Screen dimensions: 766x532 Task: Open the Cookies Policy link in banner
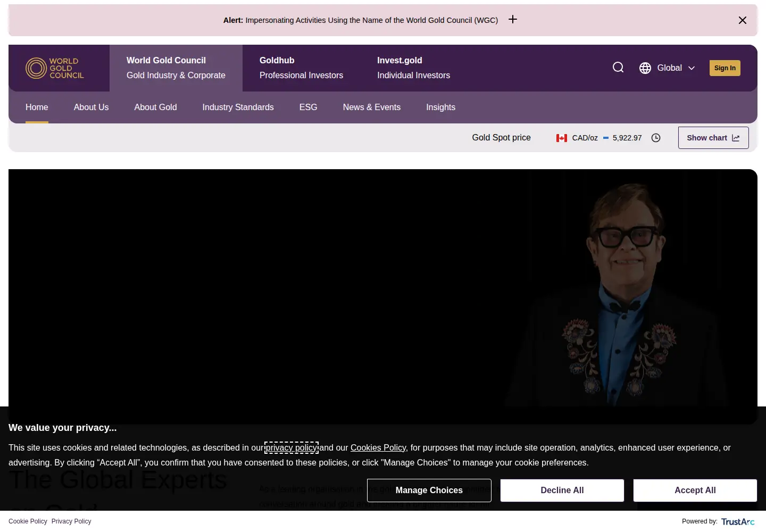[x=378, y=448]
